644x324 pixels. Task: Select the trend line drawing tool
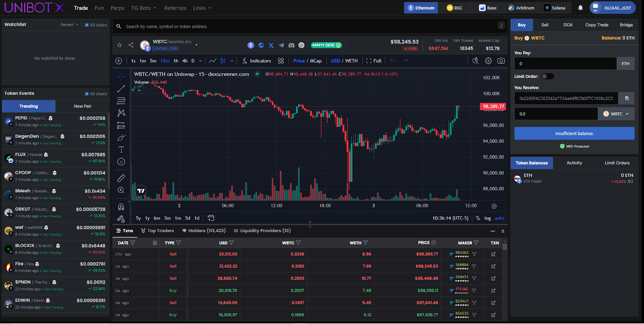pyautogui.click(x=121, y=89)
